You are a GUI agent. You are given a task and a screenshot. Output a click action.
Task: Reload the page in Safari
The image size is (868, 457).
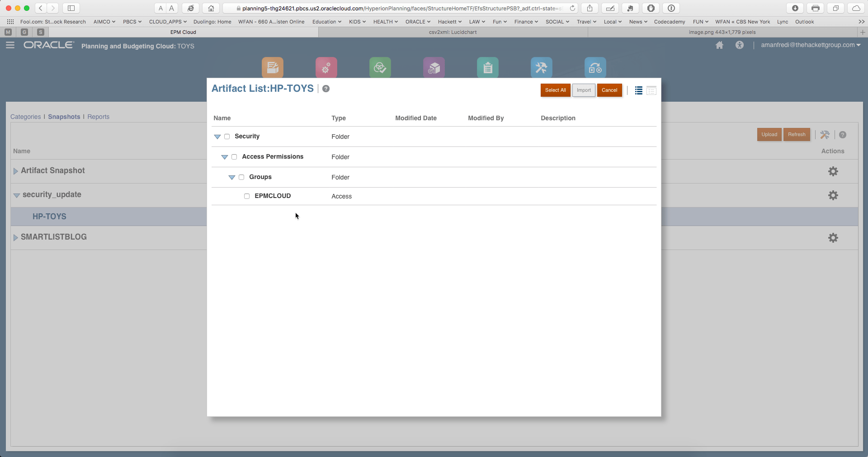click(x=572, y=8)
